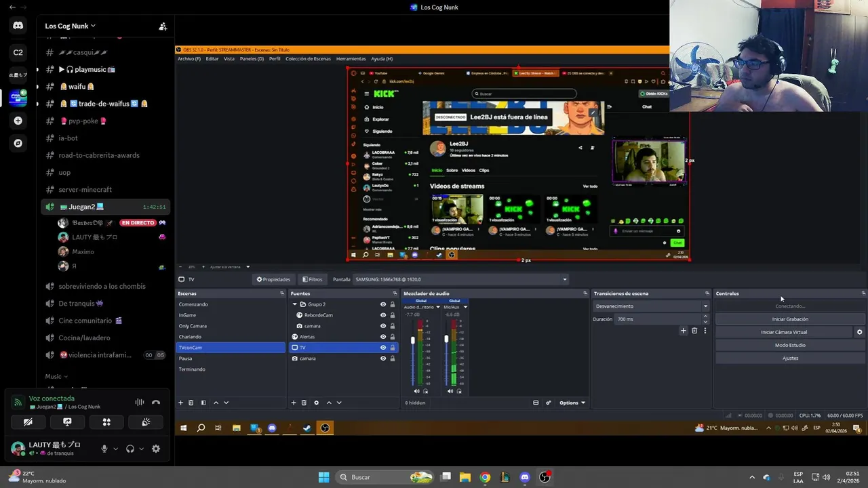Open virtual camera settings gear

click(x=859, y=332)
